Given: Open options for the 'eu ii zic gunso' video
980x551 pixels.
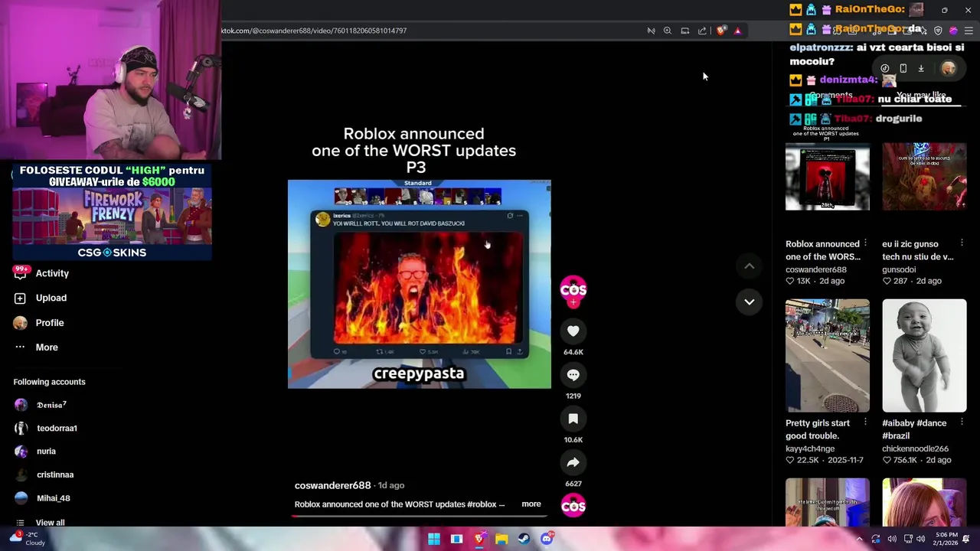Looking at the screenshot, I should pos(962,243).
